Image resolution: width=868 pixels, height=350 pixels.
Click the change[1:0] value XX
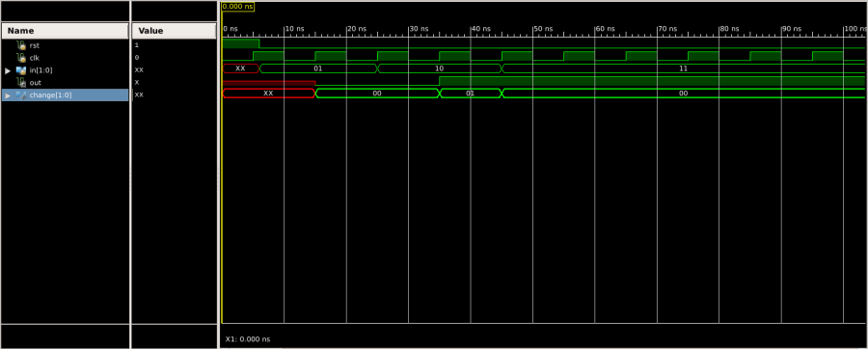point(139,95)
